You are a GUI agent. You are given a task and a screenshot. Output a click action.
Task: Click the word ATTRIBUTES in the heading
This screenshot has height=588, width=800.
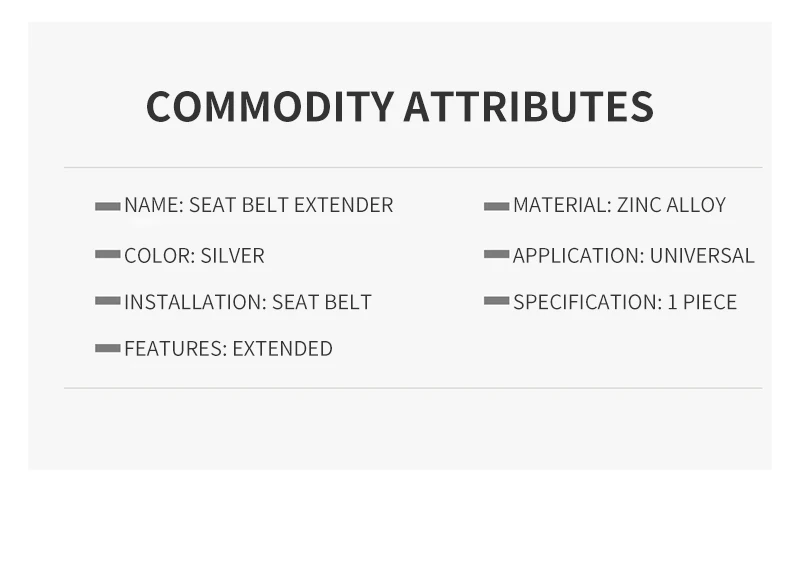coord(529,106)
